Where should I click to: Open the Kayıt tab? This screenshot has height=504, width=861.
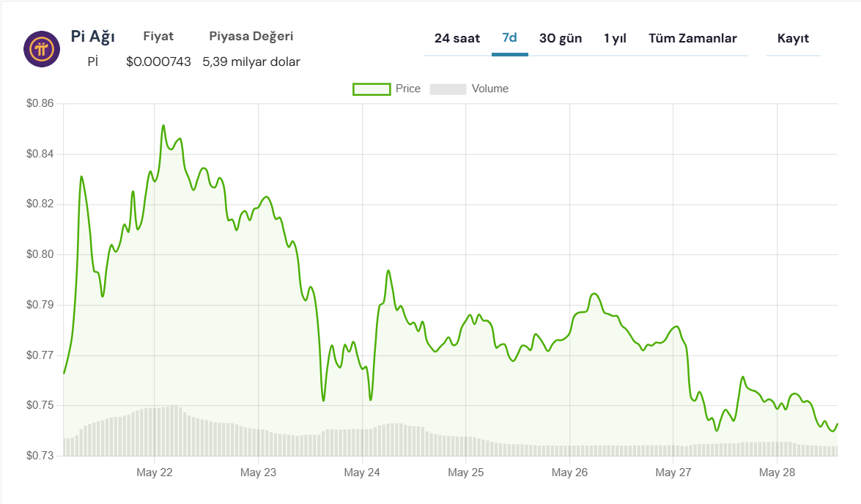793,38
